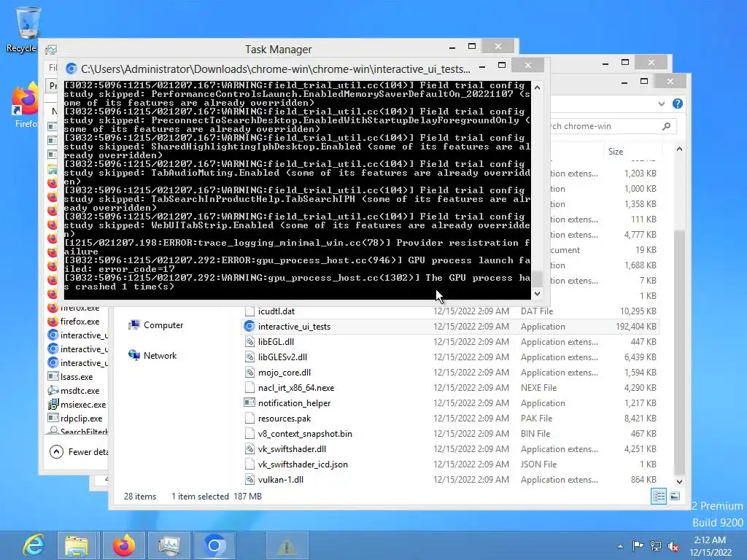Click the JSON File type cell

538,464
